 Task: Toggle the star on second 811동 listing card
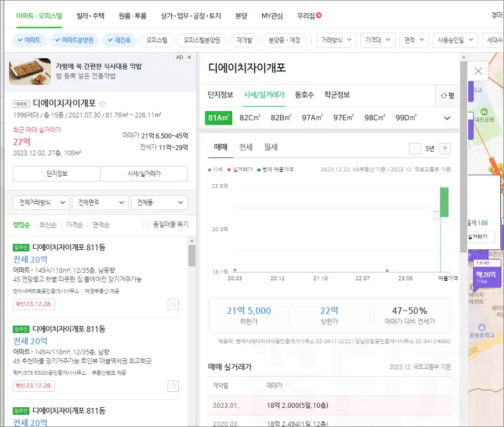[173, 385]
